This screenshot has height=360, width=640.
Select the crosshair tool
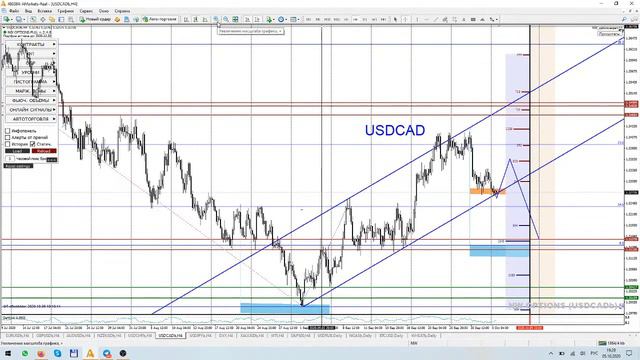405,19
